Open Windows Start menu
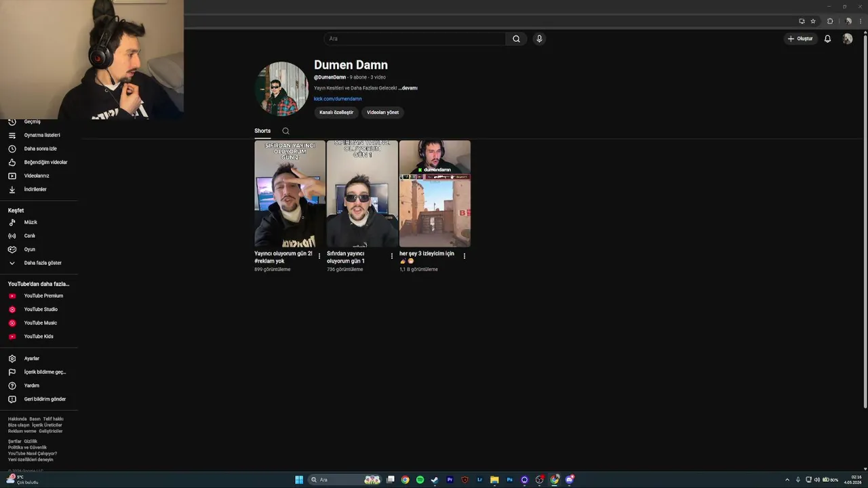Viewport: 868px width, 488px height. [299, 480]
